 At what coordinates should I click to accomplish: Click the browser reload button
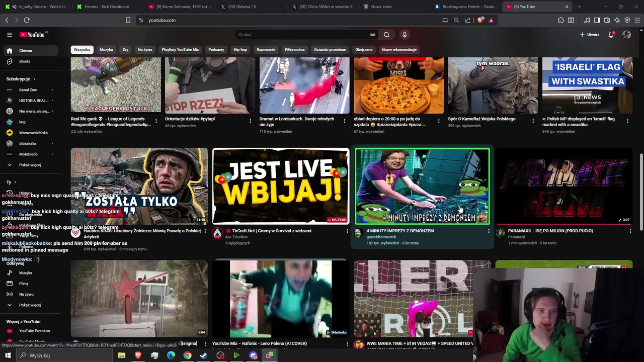coord(27,20)
